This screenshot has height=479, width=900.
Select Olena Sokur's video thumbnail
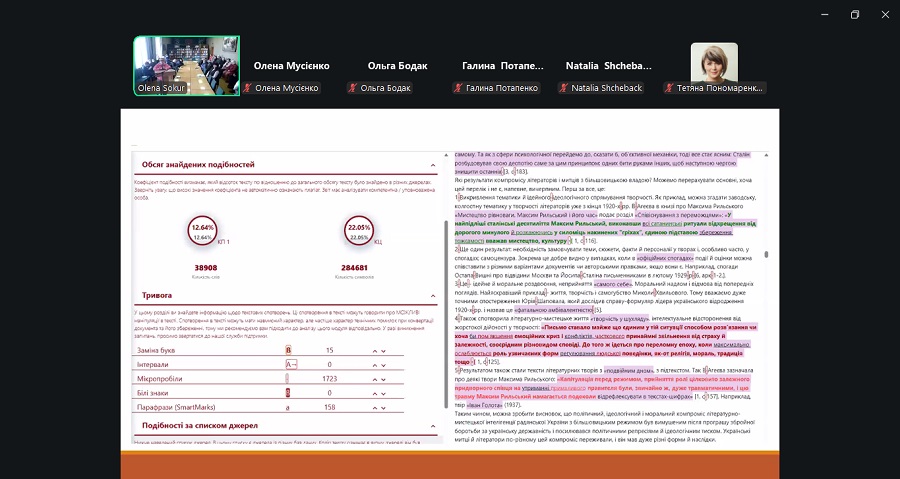[186, 66]
